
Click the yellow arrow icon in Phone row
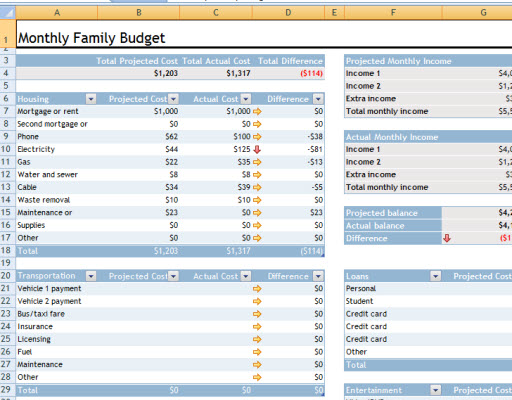257,137
